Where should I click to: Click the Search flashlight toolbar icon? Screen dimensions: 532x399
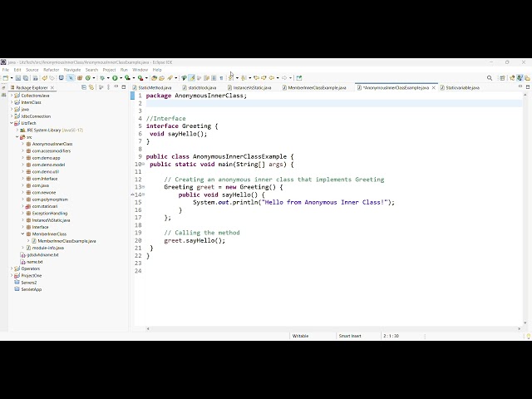point(170,78)
